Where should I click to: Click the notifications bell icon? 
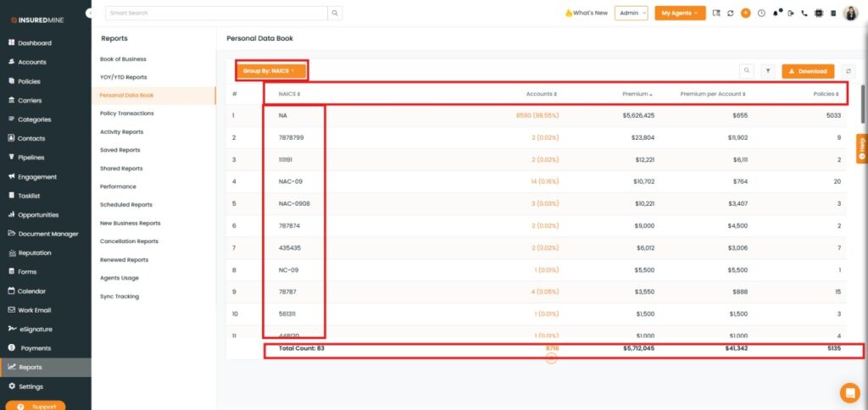775,14
